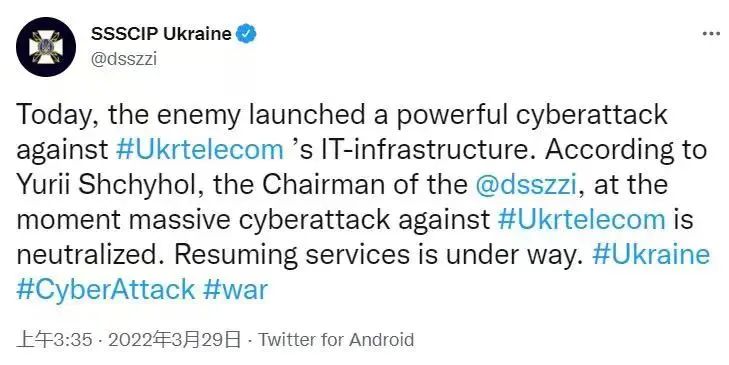This screenshot has width=729, height=365.
Task: Open the SSSCIP Ukraine display name
Action: (x=161, y=34)
